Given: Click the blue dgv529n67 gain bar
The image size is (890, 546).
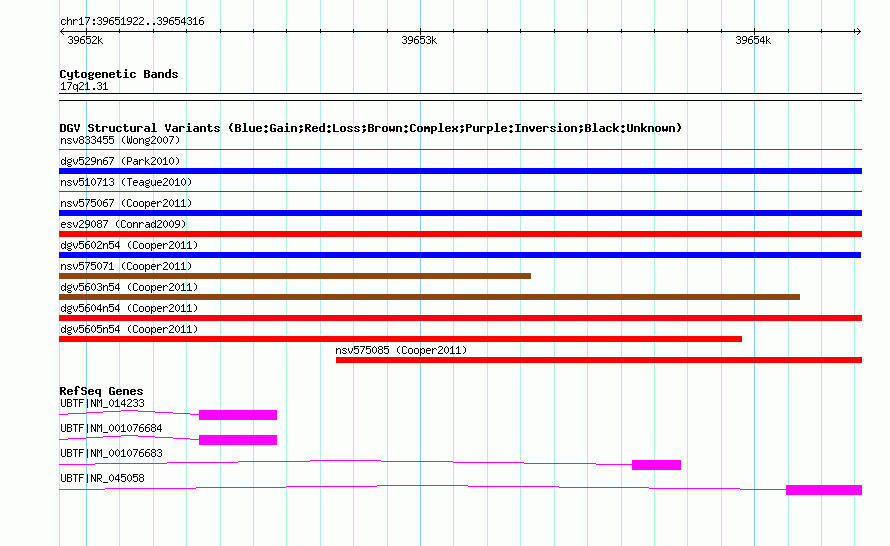Looking at the screenshot, I should coord(460,171).
